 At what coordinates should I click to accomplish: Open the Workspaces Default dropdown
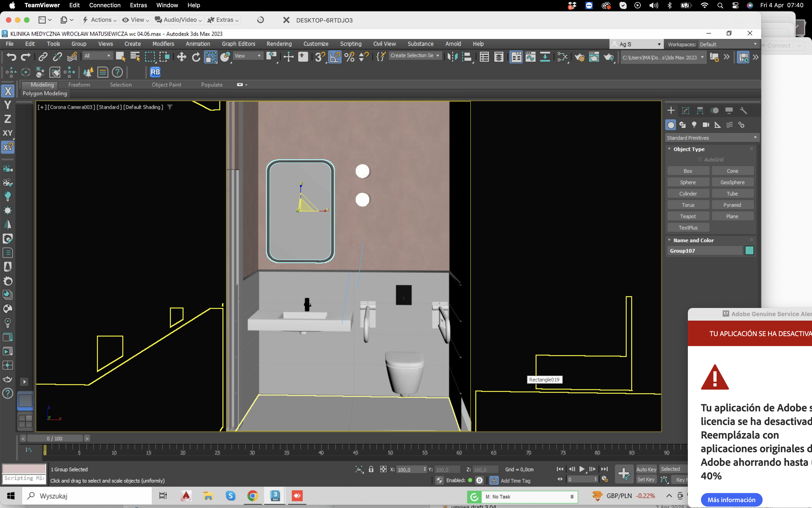(728, 44)
